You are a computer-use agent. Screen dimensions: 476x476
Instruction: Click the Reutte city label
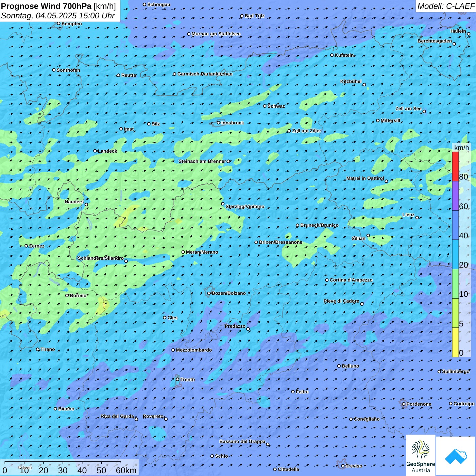coord(129,75)
